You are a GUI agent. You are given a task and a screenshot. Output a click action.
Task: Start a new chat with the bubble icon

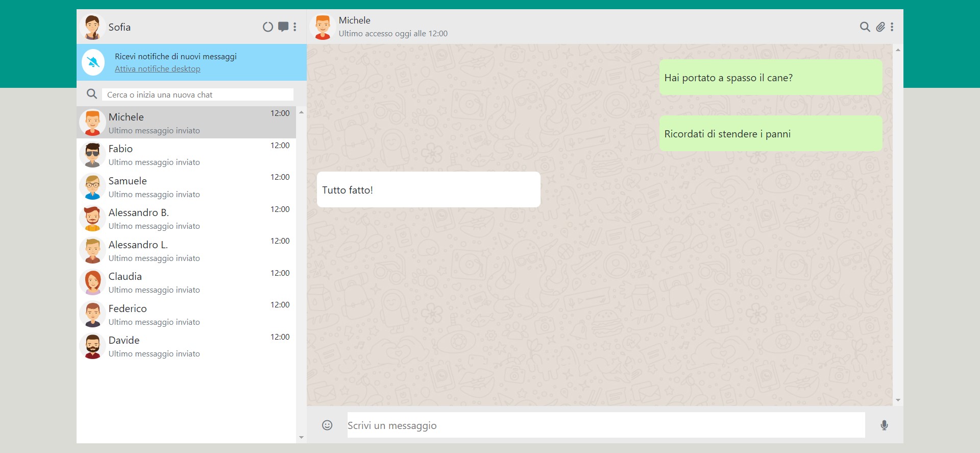point(283,27)
